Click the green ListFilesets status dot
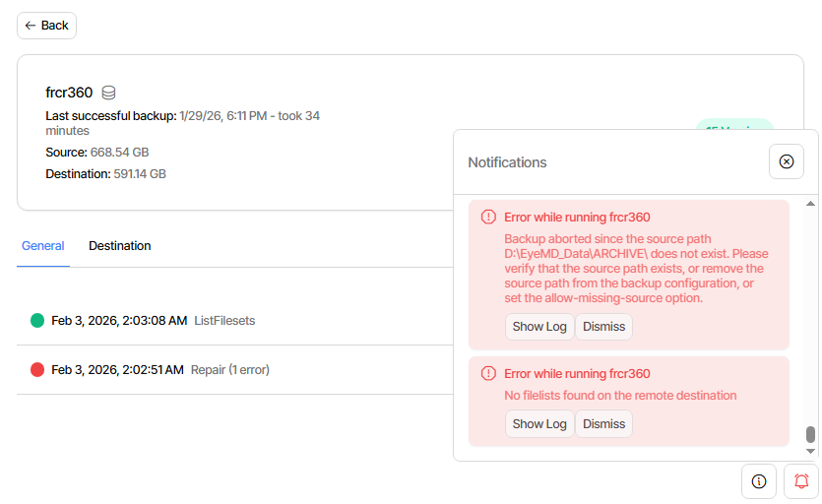This screenshot has width=822, height=504. tap(37, 320)
